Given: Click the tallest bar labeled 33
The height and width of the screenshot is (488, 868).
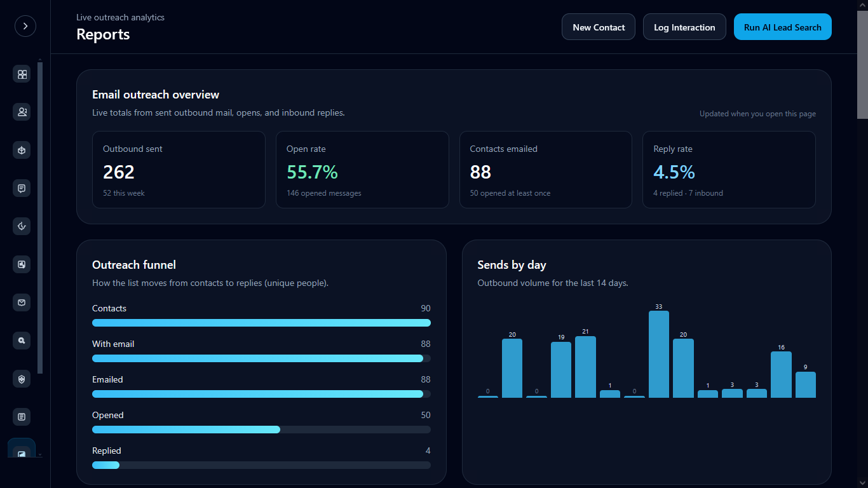Looking at the screenshot, I should coord(659,354).
